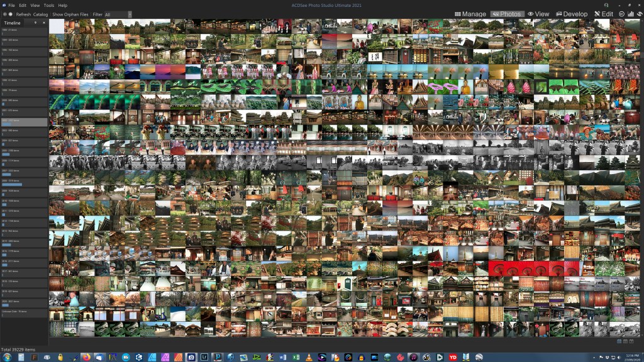Image resolution: width=644 pixels, height=362 pixels.
Task: Open the 365 mode icon
Action: tap(622, 14)
